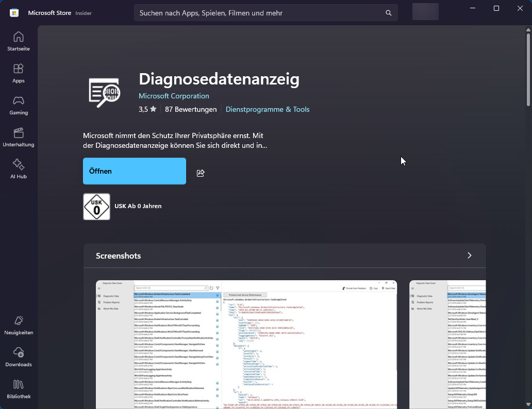The height and width of the screenshot is (409, 532).
Task: Open the Apps section
Action: 19,73
